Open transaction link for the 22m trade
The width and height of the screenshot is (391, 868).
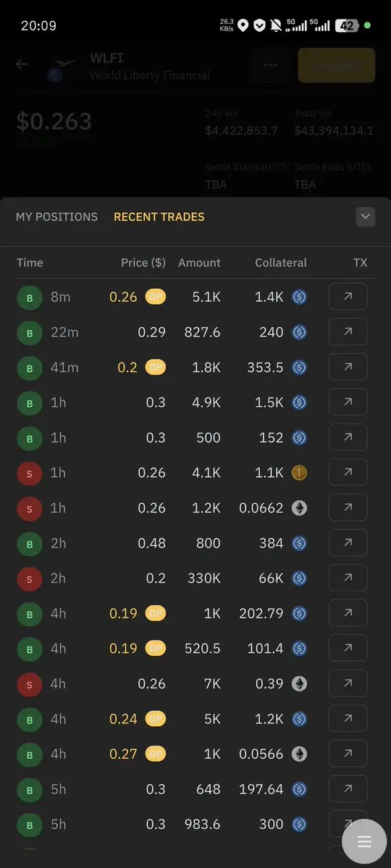(x=348, y=332)
